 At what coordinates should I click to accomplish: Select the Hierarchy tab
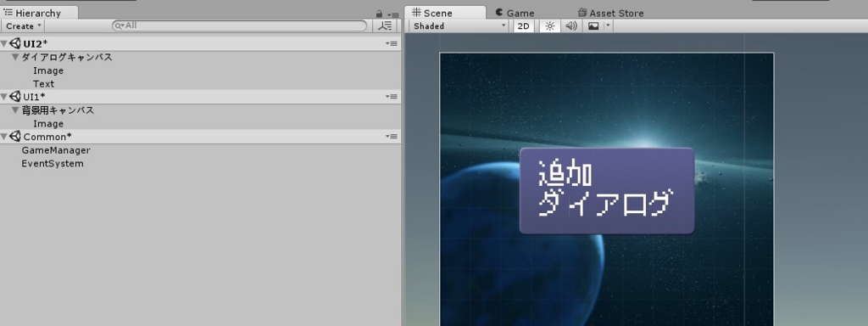[39, 13]
